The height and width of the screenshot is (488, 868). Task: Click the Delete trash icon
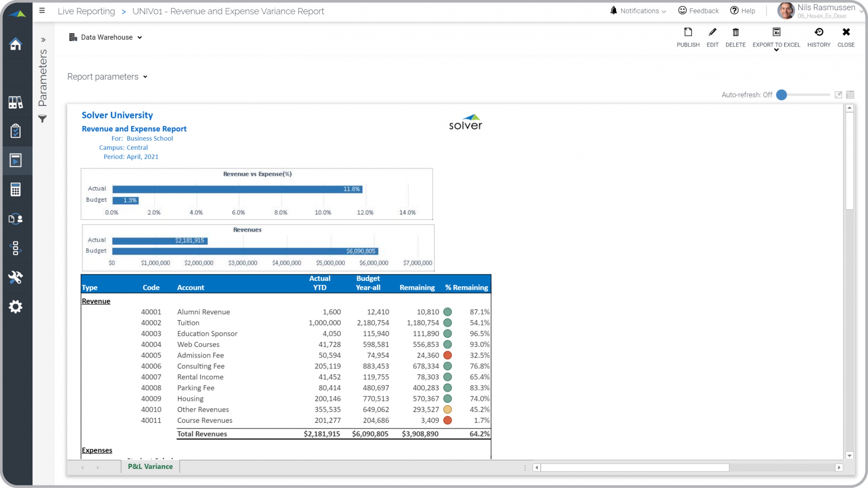(x=735, y=32)
